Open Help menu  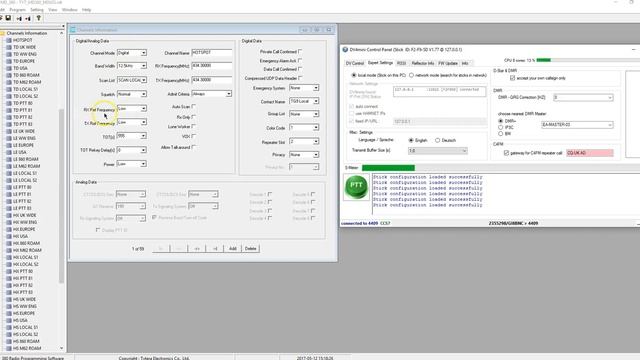coord(87,9)
